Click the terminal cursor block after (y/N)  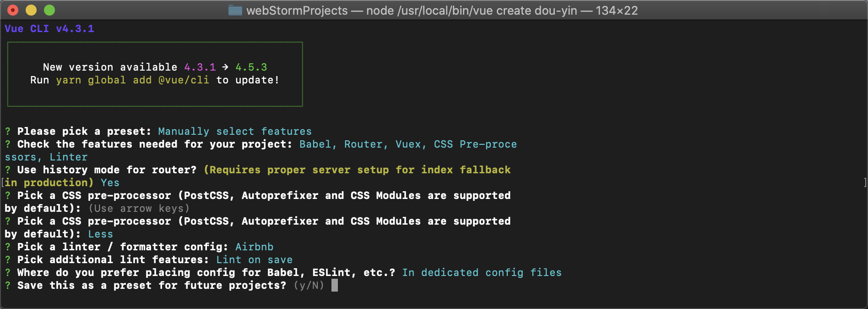335,285
